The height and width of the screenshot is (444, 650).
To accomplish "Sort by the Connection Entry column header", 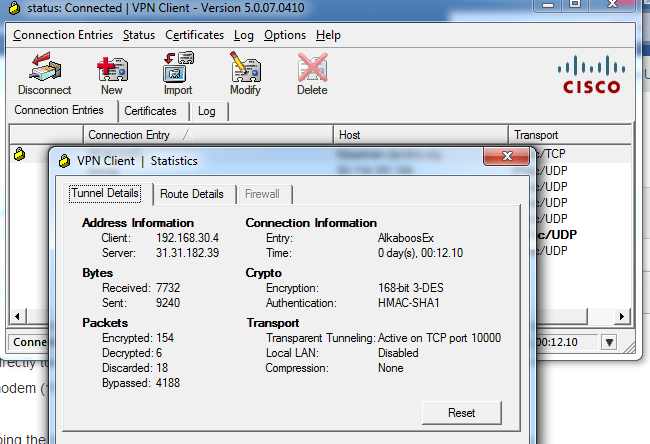I will point(209,135).
